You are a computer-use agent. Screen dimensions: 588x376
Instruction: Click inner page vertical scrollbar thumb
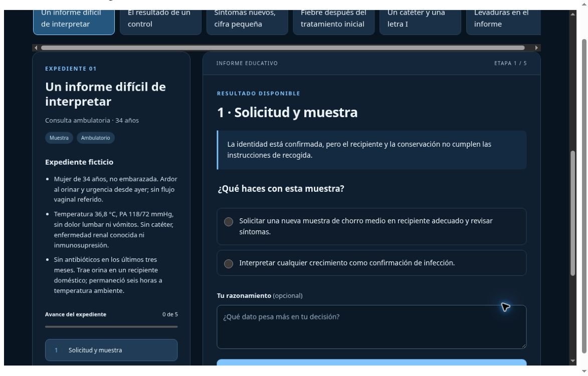coord(572,213)
